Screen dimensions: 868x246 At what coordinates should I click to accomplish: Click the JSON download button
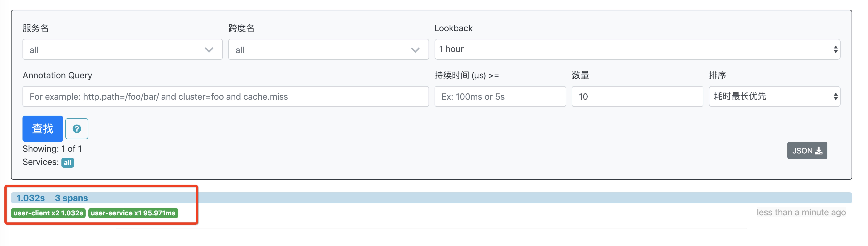coord(807,150)
